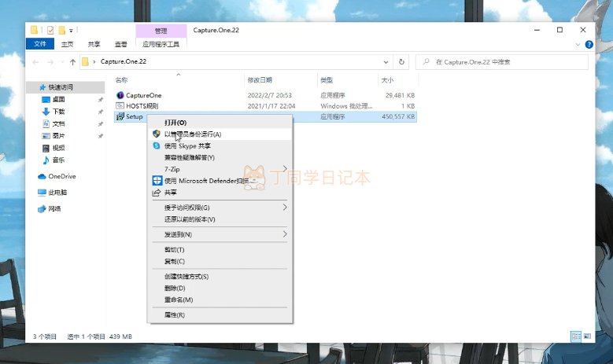Switch to the 共享 ribbon tab
The width and height of the screenshot is (613, 364).
pos(94,44)
